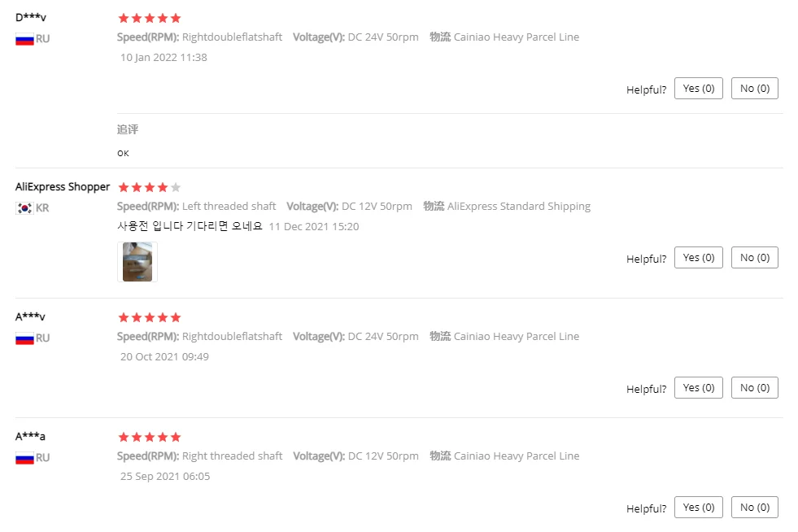Vote No on D***v's review
The width and height of the screenshot is (798, 532).
pos(755,89)
